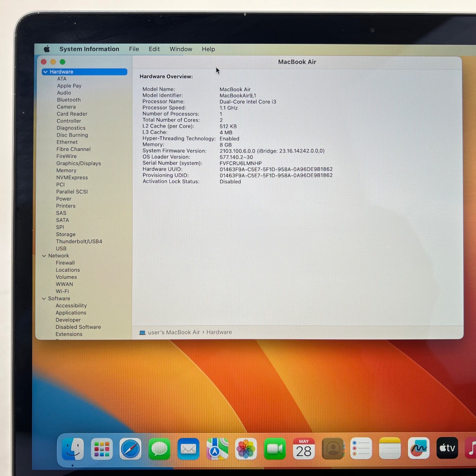Open the System Information app menu
Viewport: 476px width, 476px height.
[x=89, y=49]
